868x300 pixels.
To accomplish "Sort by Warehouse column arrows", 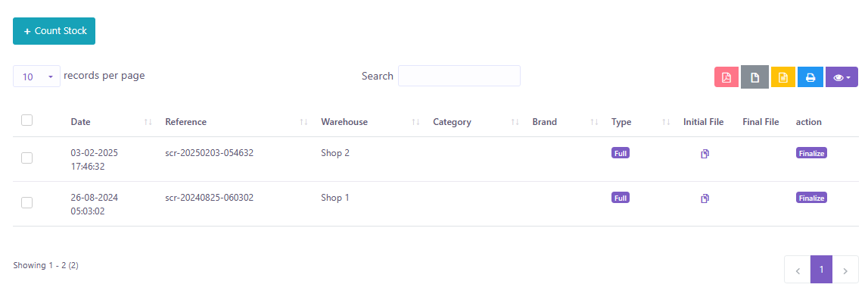I will coord(415,122).
